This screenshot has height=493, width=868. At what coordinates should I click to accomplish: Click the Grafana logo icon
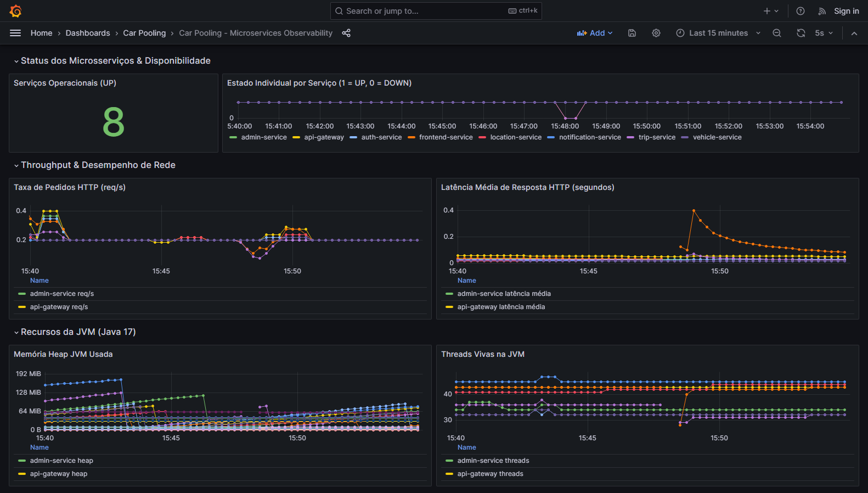15,11
